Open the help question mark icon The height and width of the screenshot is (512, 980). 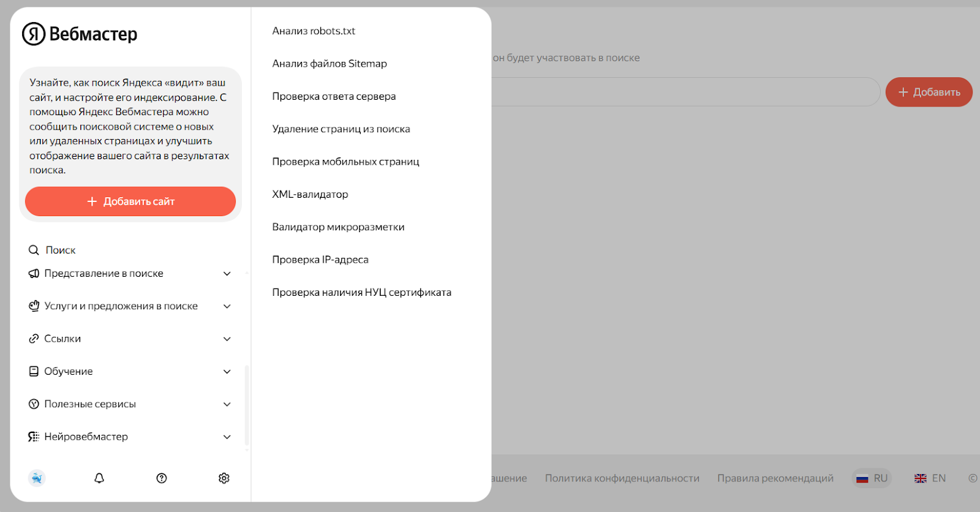pyautogui.click(x=162, y=478)
